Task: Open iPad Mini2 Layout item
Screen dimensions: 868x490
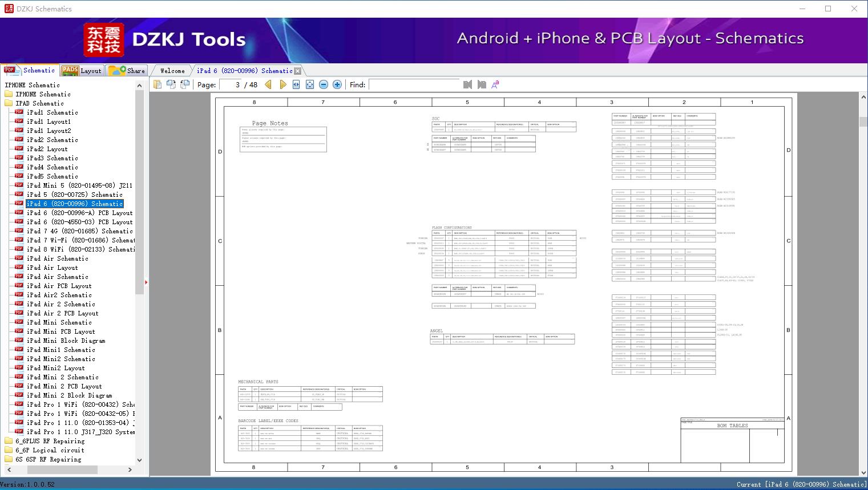Action: pyautogui.click(x=55, y=368)
